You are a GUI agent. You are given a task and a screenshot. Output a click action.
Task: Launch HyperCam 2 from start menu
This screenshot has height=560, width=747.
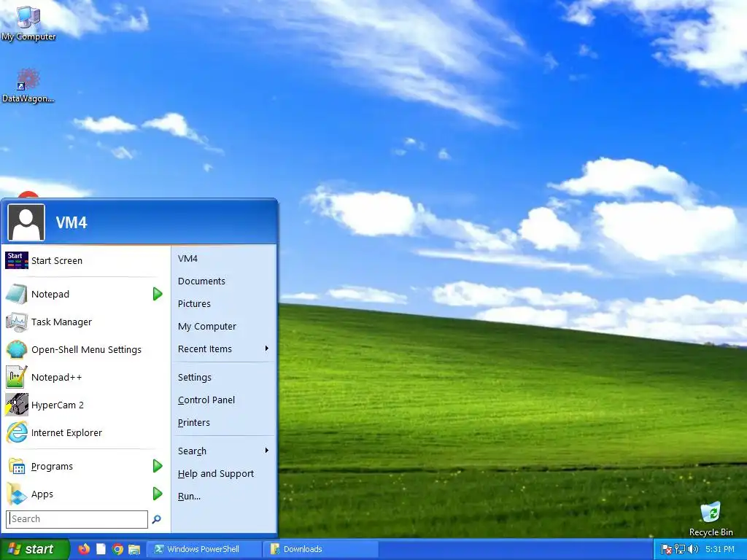57,405
